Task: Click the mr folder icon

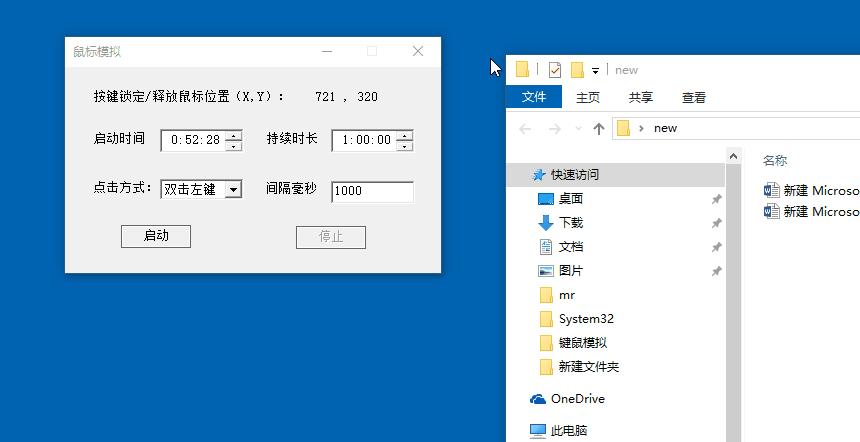Action: (x=546, y=295)
